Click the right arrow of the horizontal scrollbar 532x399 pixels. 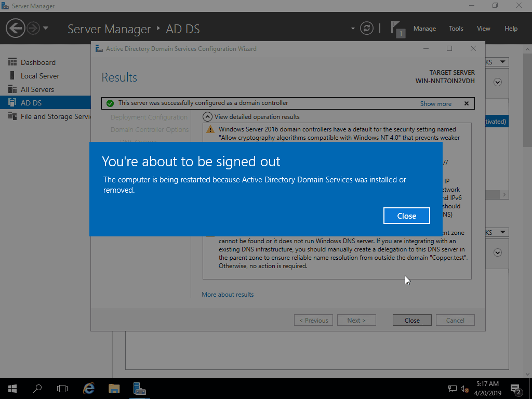pyautogui.click(x=504, y=194)
